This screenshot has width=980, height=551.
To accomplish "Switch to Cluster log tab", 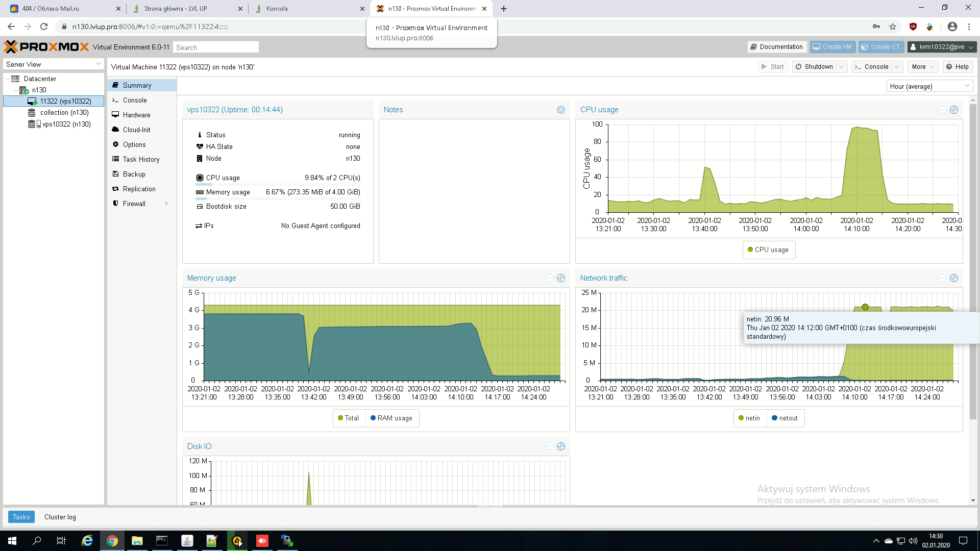I will 60,517.
